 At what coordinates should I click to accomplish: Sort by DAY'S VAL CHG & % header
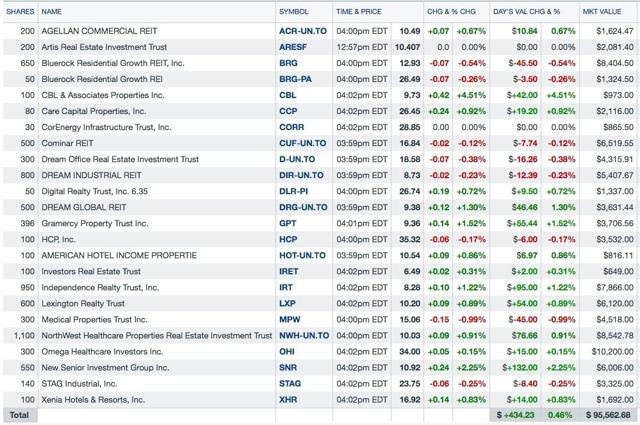[x=527, y=11]
